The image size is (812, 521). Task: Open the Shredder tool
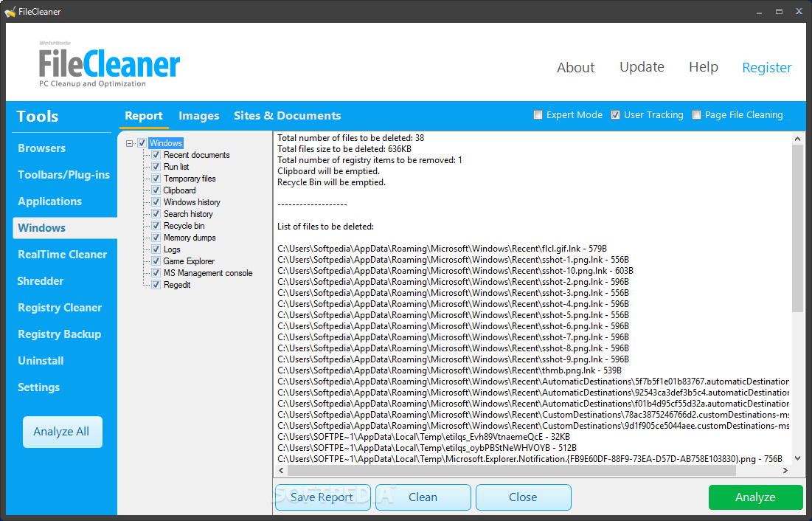[x=41, y=281]
